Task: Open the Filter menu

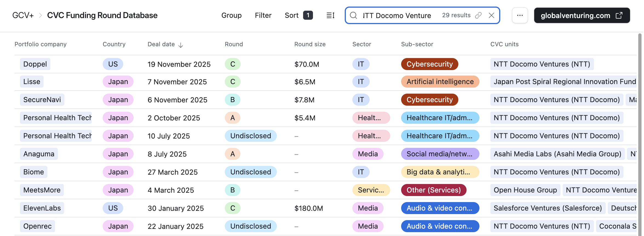Action: (263, 15)
